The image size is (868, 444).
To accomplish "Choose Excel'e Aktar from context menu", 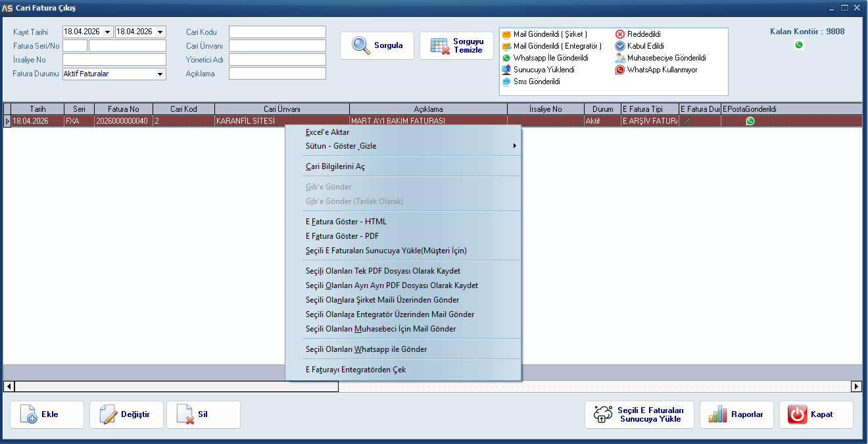I will pos(327,132).
